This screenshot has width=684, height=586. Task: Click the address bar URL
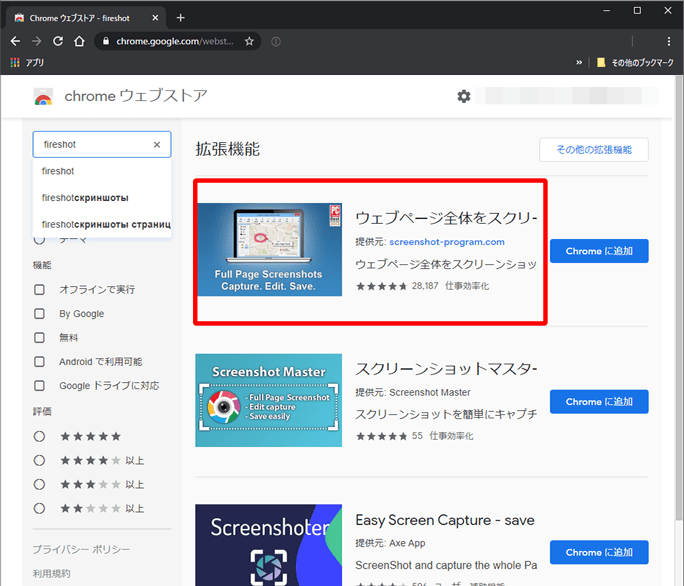coord(174,41)
